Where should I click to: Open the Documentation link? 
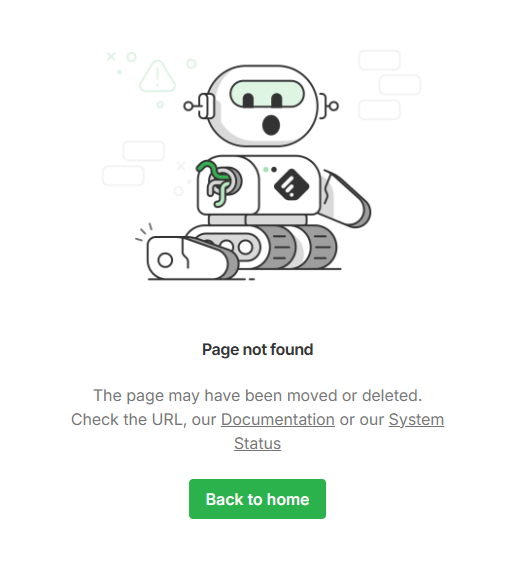pos(278,419)
